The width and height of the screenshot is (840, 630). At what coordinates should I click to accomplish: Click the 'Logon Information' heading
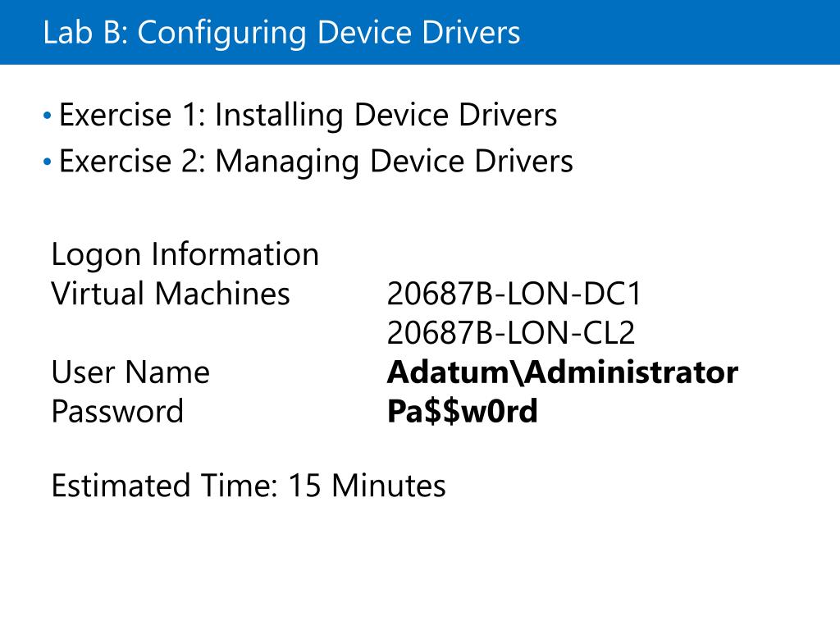coord(185,254)
